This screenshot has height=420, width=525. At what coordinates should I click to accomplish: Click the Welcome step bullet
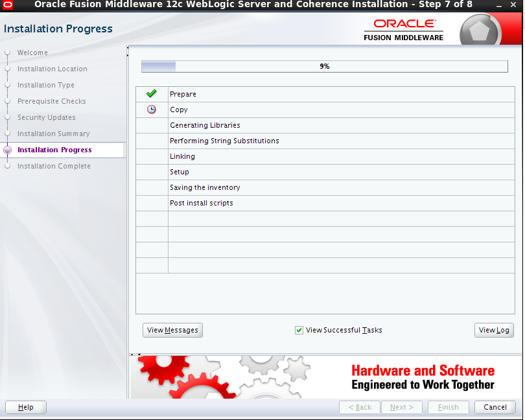7,52
